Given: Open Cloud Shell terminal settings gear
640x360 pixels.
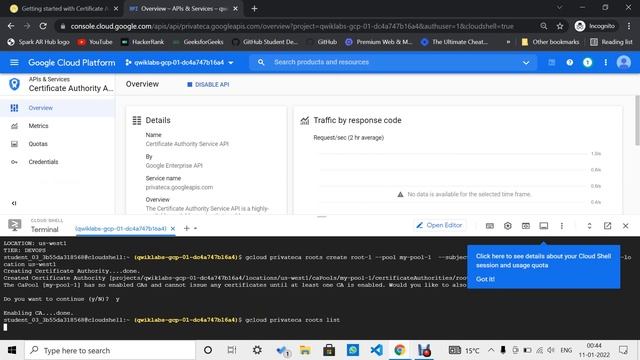Looking at the screenshot, I should [x=508, y=226].
